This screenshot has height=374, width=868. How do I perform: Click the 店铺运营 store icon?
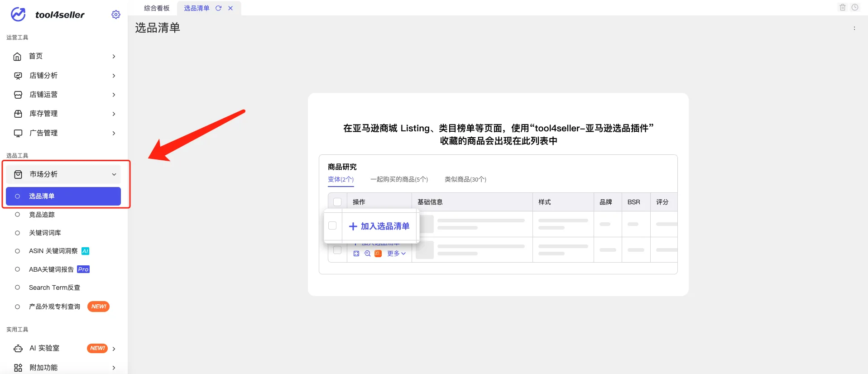pyautogui.click(x=18, y=95)
